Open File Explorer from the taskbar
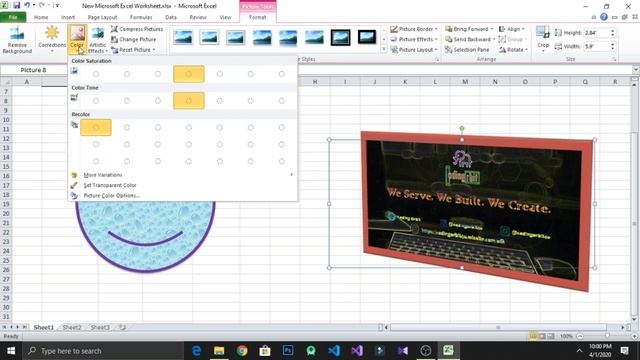The width and height of the screenshot is (640, 360). click(219, 351)
